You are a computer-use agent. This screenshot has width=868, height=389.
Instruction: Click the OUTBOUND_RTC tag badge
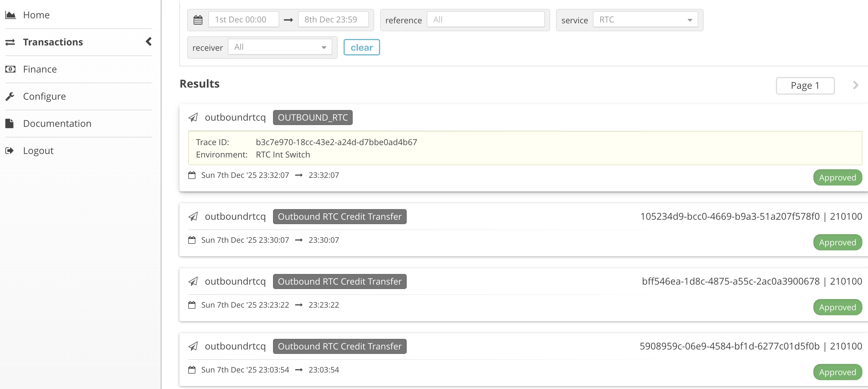tap(312, 118)
